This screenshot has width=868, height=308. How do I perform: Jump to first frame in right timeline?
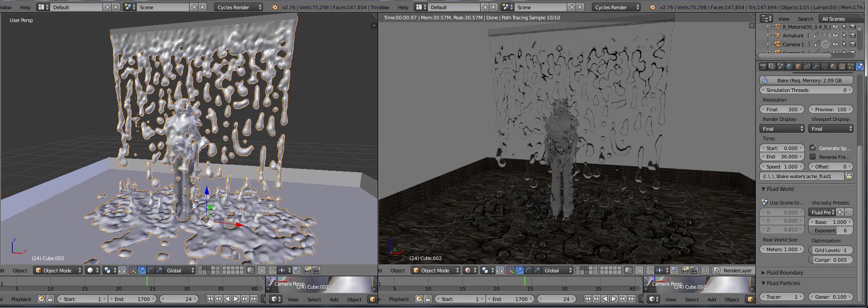click(x=587, y=299)
